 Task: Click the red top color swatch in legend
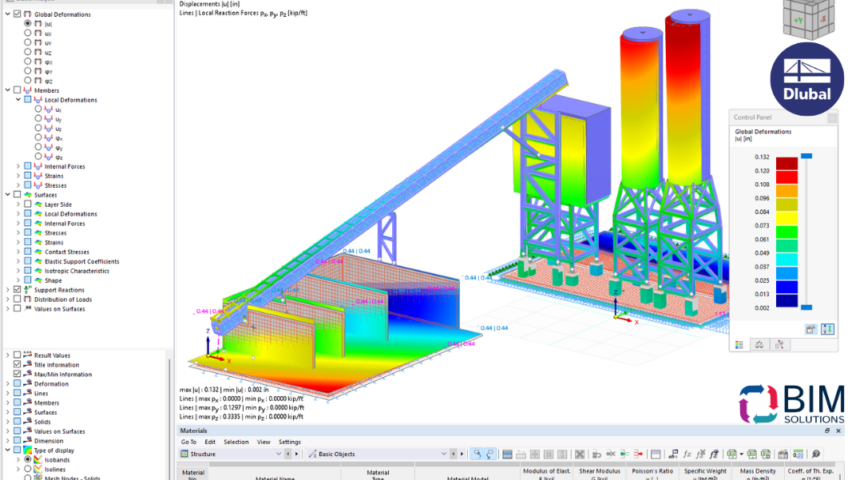pyautogui.click(x=786, y=161)
